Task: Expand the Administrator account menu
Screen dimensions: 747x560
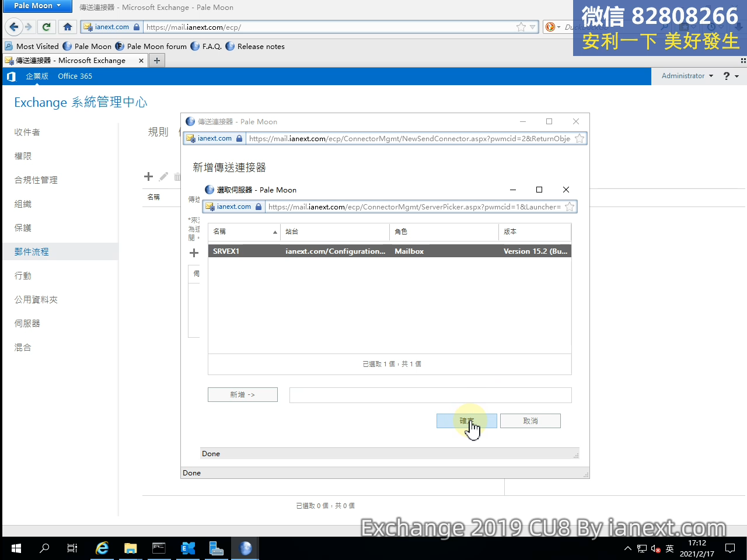Action: coord(687,76)
